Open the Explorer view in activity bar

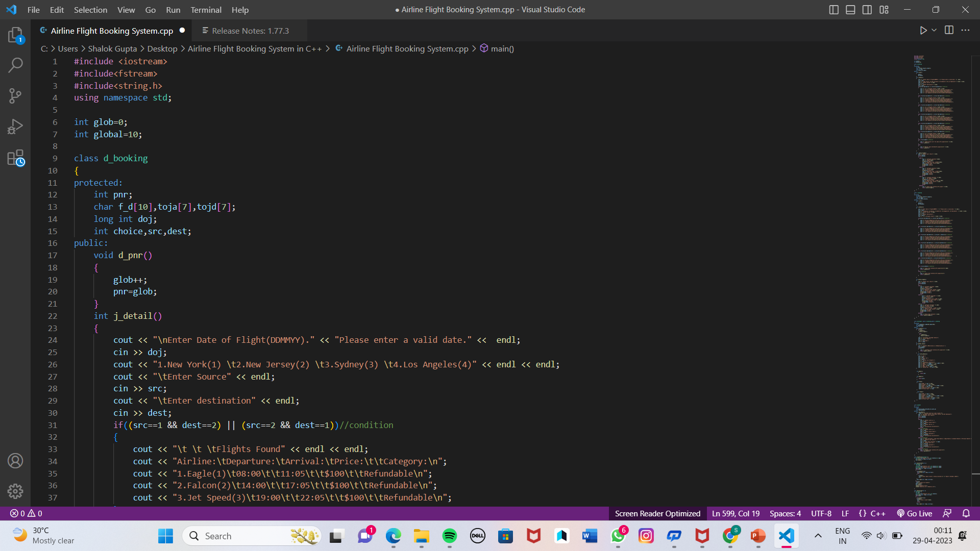click(x=15, y=35)
